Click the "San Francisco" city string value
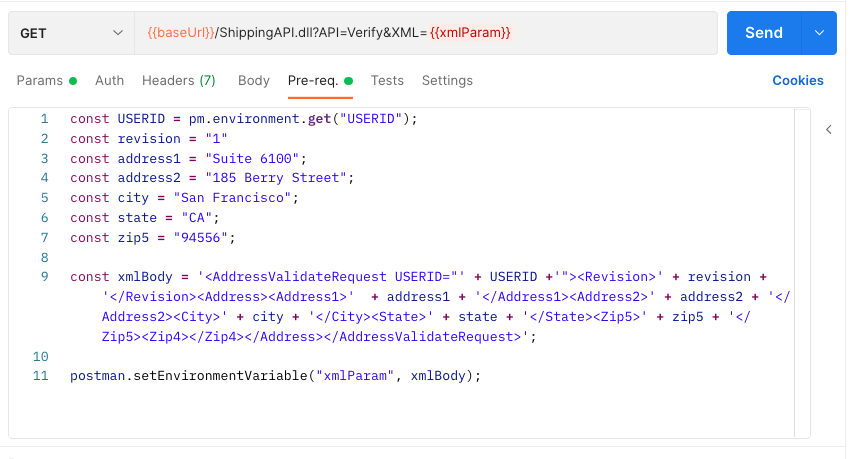The width and height of the screenshot is (852, 459). (232, 198)
